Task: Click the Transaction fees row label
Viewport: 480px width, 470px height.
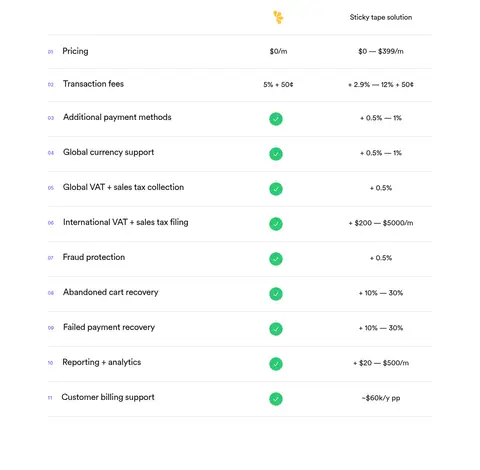Action: click(93, 84)
